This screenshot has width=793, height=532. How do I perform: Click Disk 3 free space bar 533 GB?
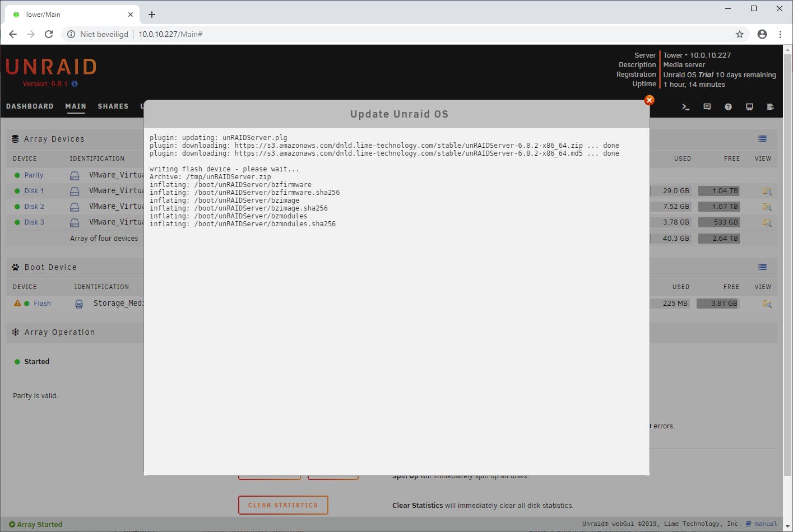(x=719, y=222)
